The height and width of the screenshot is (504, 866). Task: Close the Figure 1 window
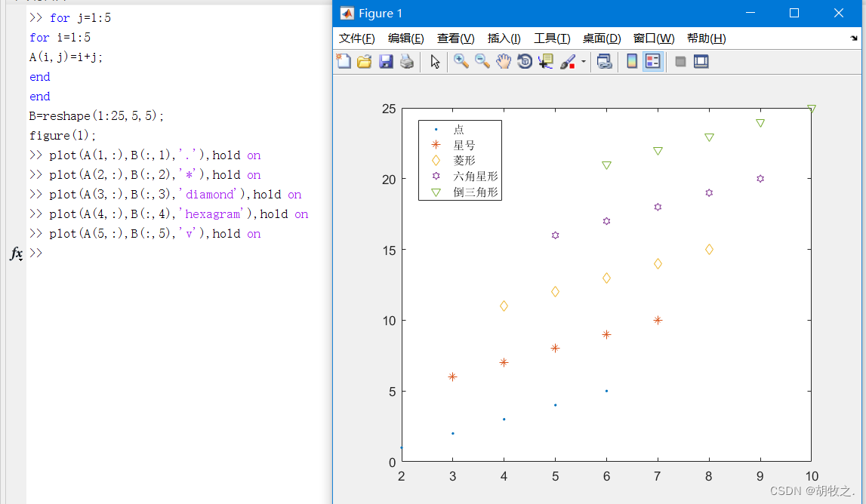click(838, 13)
